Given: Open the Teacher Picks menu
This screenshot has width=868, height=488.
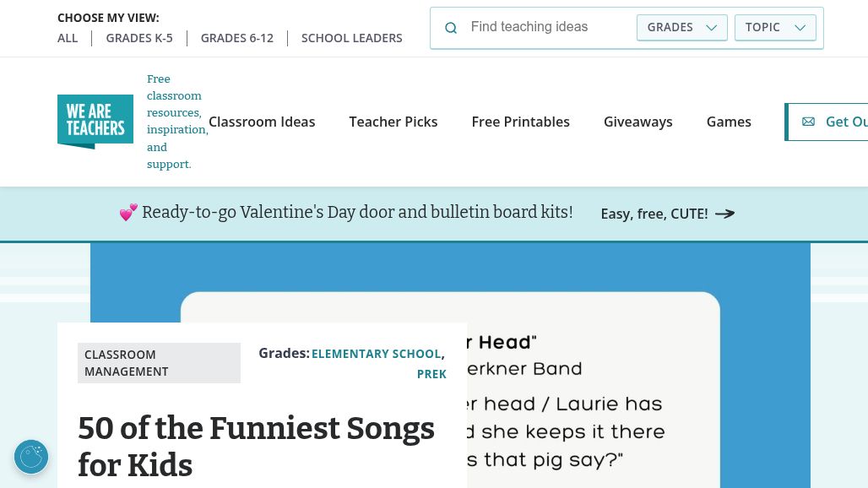Looking at the screenshot, I should [393, 122].
